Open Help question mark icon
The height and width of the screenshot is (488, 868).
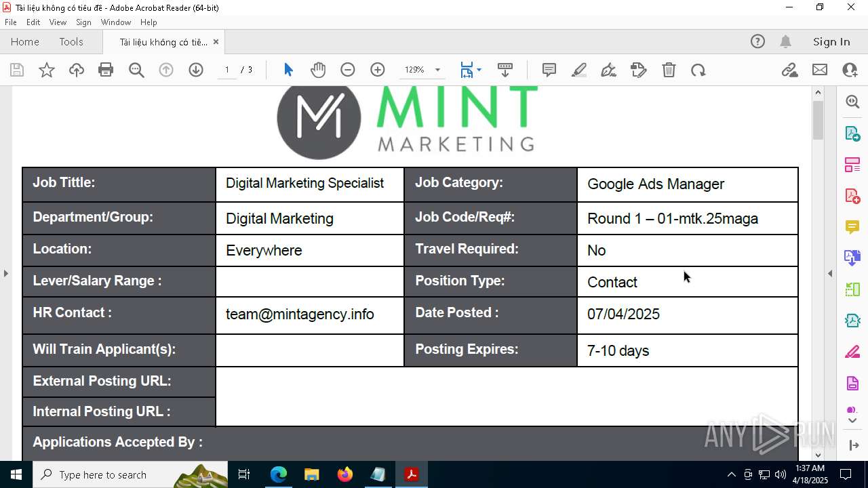click(x=757, y=41)
